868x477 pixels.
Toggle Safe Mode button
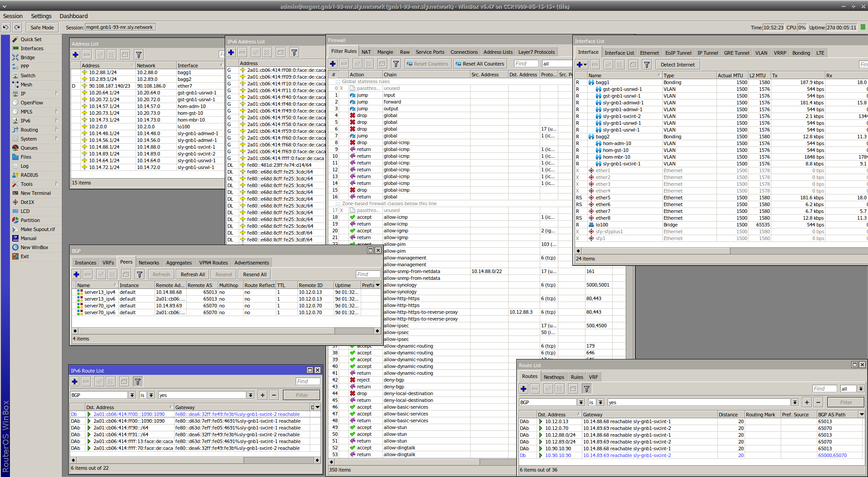(42, 28)
